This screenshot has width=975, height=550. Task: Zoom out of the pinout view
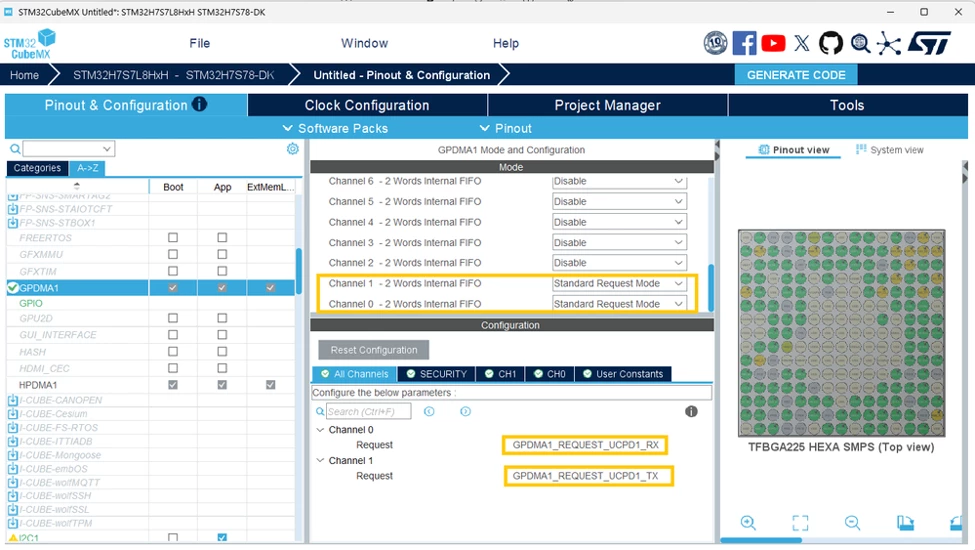853,523
